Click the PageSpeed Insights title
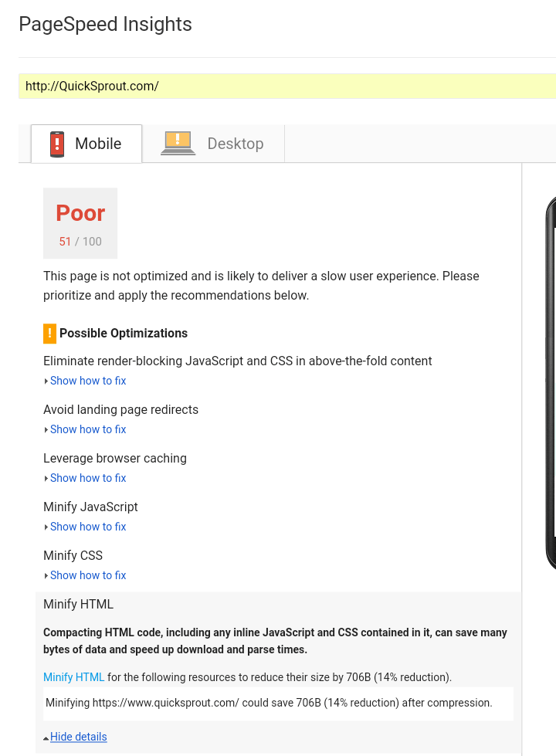Viewport: 556px width, 756px height. click(x=105, y=25)
